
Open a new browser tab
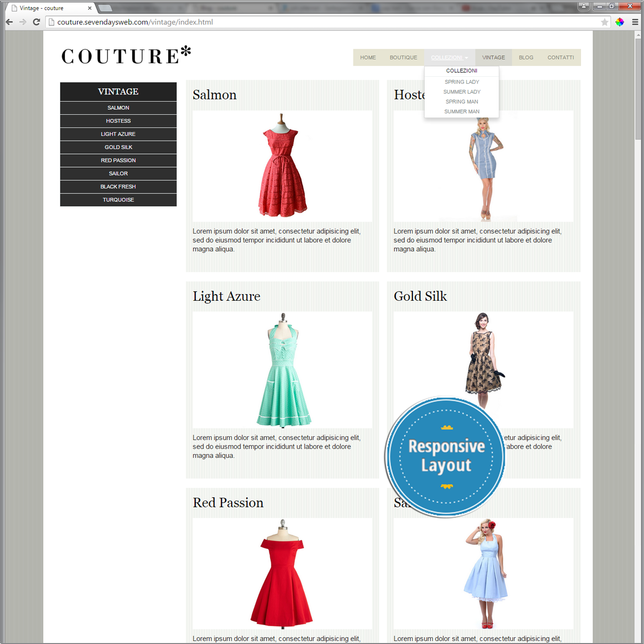coord(105,8)
